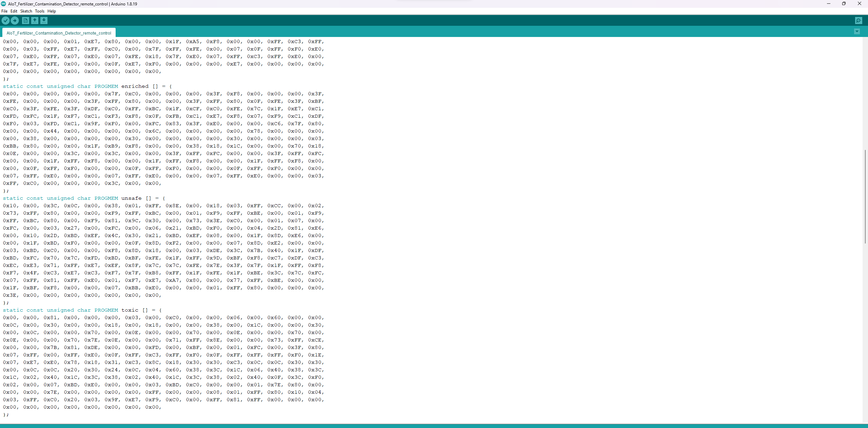The width and height of the screenshot is (868, 428).
Task: Click the Arduino logo in title bar
Action: 3,4
